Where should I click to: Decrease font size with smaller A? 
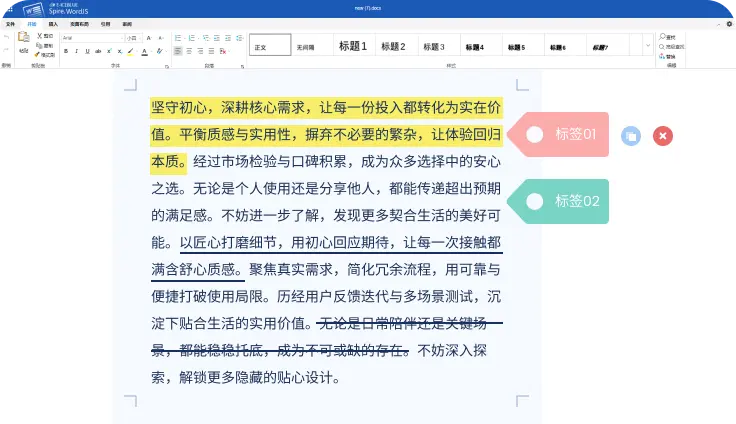pos(161,38)
